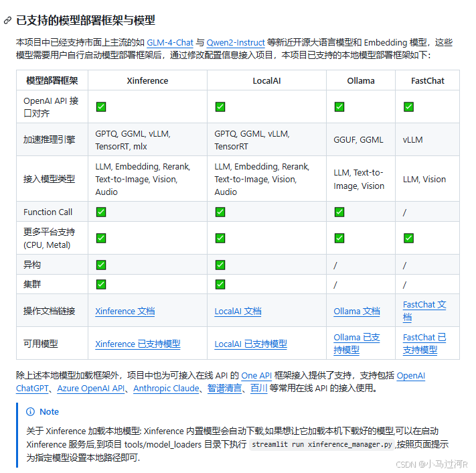Image resolution: width=476 pixels, height=473 pixels.
Task: Follow the One API link
Action: click(256, 375)
